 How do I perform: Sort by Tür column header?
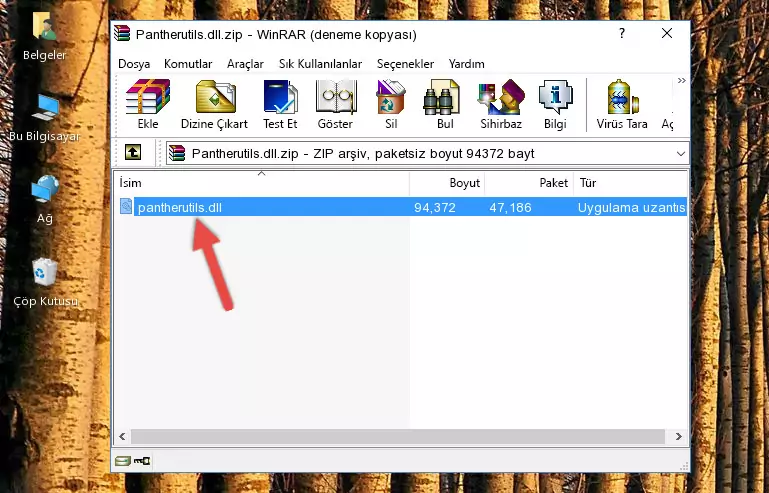630,182
